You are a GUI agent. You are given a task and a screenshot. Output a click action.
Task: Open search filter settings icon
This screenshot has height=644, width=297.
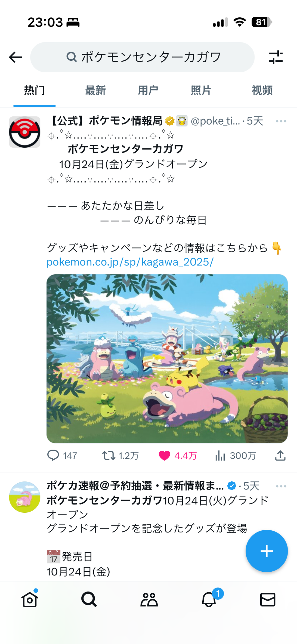point(276,57)
